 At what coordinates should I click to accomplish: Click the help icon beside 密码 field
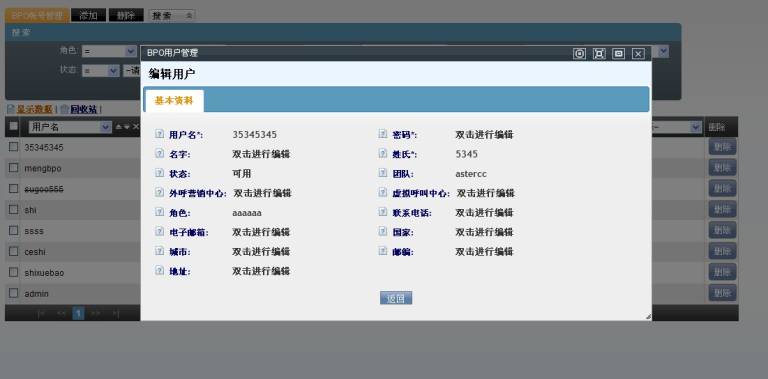383,134
